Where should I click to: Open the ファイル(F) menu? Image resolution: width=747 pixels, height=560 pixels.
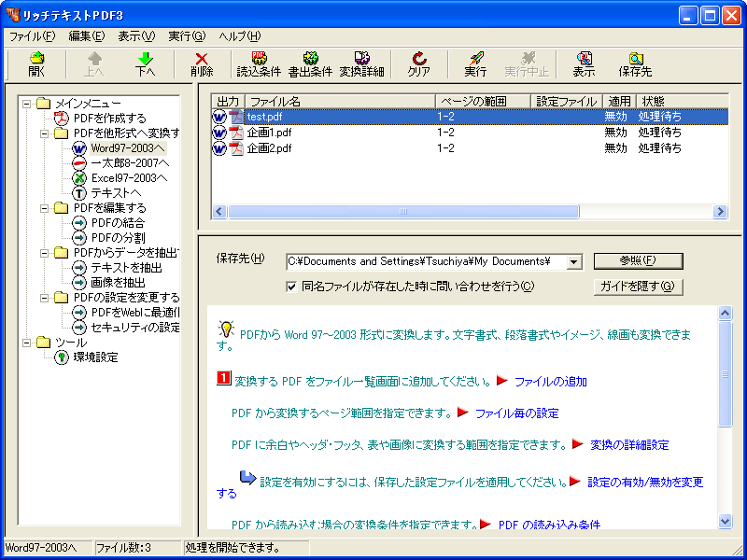pos(32,36)
